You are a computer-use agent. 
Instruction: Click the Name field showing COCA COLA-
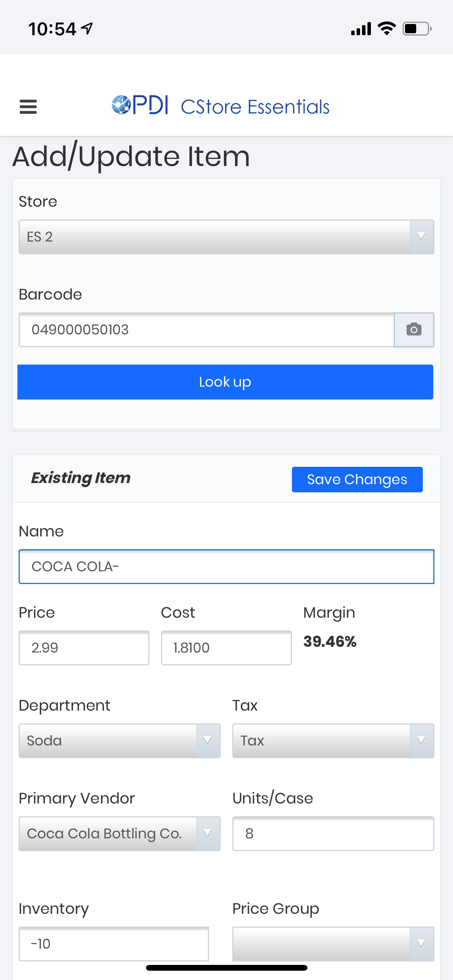pyautogui.click(x=226, y=566)
